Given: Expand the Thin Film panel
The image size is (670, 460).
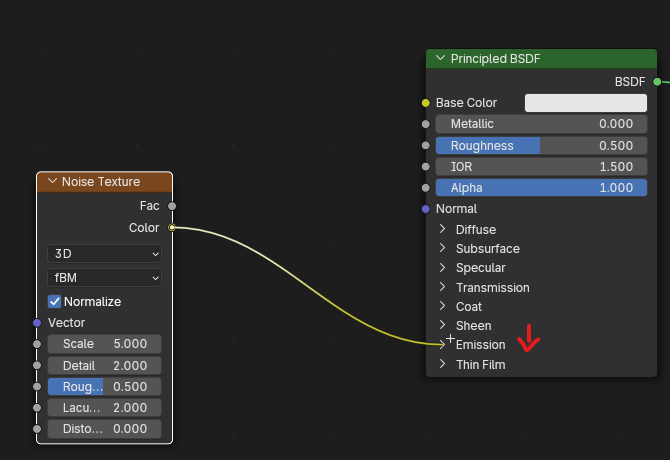Looking at the screenshot, I should point(442,364).
